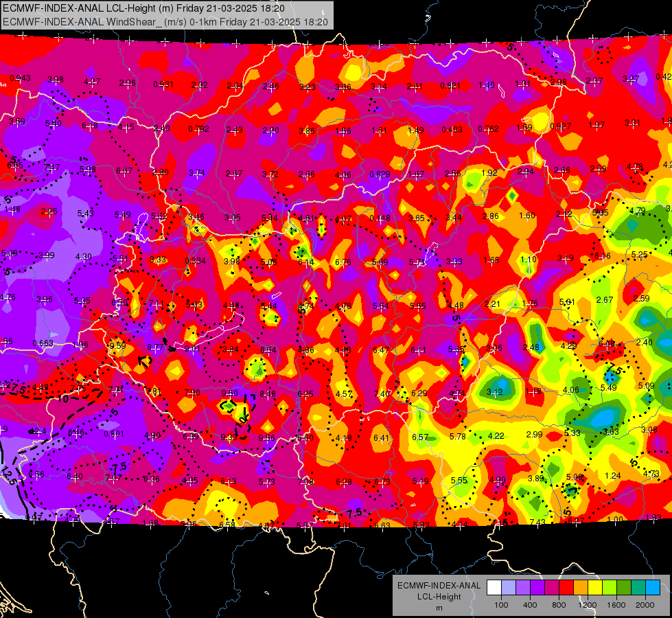Click the legend scale label 1200

[587, 605]
